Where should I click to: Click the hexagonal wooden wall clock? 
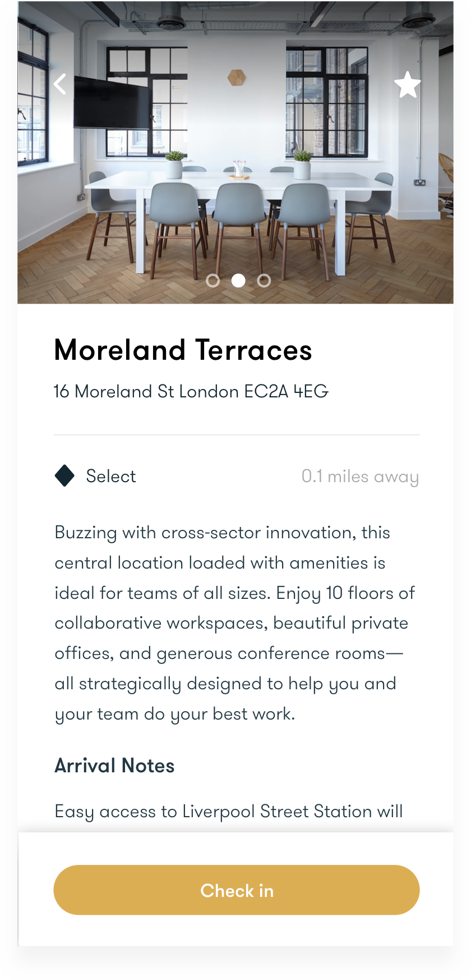coord(237,77)
